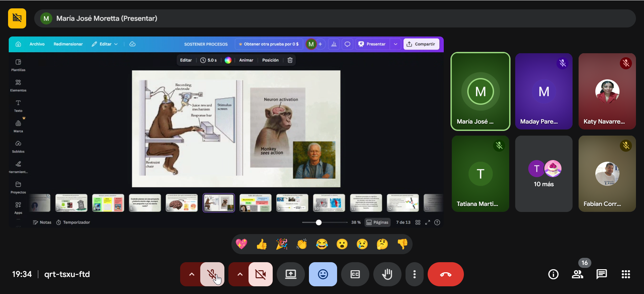644x294 pixels.
Task: Open the activities grid icon
Action: click(x=626, y=274)
